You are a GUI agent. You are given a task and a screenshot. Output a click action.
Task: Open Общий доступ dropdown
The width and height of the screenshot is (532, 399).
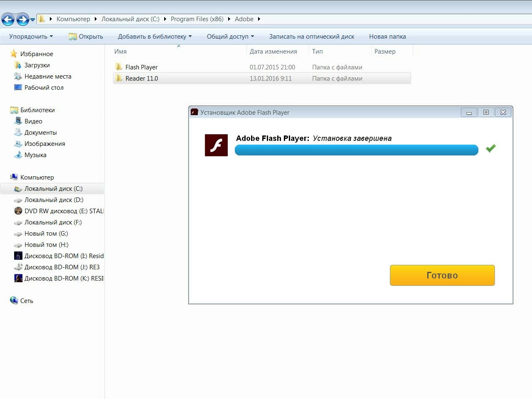pos(230,37)
